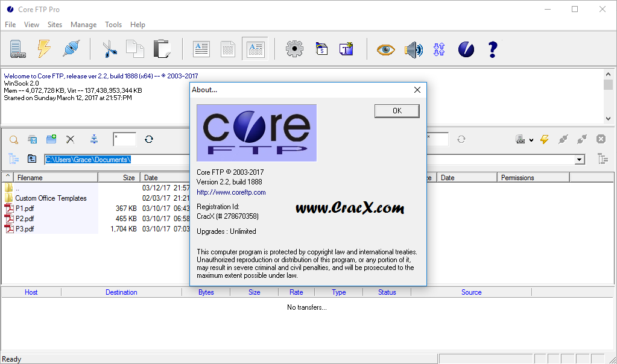This screenshot has width=617, height=364.
Task: Click the second grey plug icon in remote pane
Action: point(581,139)
